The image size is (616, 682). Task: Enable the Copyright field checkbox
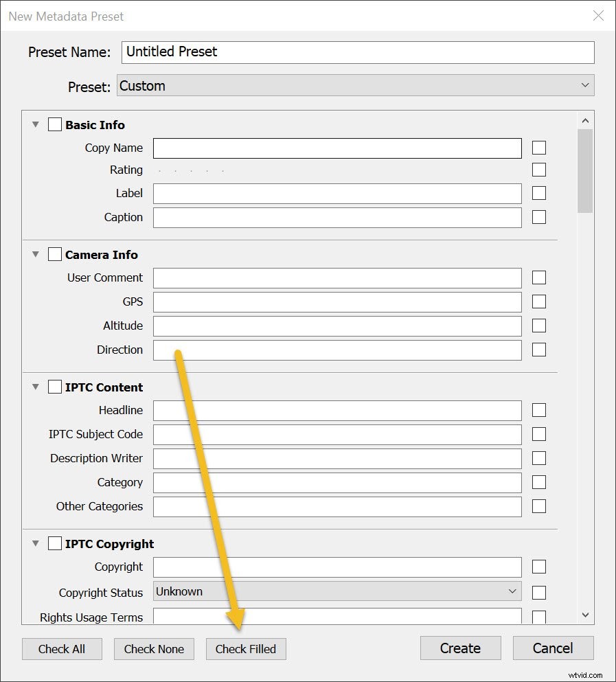(538, 566)
